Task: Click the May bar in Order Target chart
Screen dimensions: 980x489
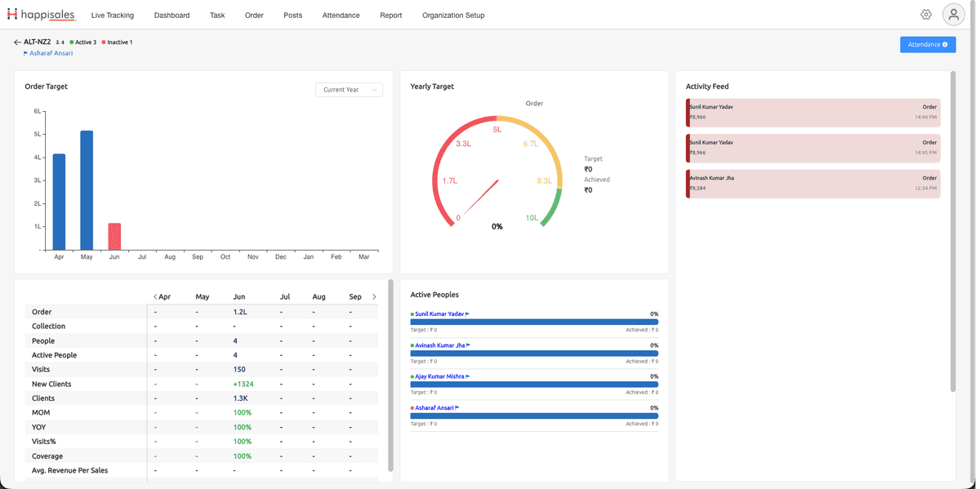Action: pos(87,190)
